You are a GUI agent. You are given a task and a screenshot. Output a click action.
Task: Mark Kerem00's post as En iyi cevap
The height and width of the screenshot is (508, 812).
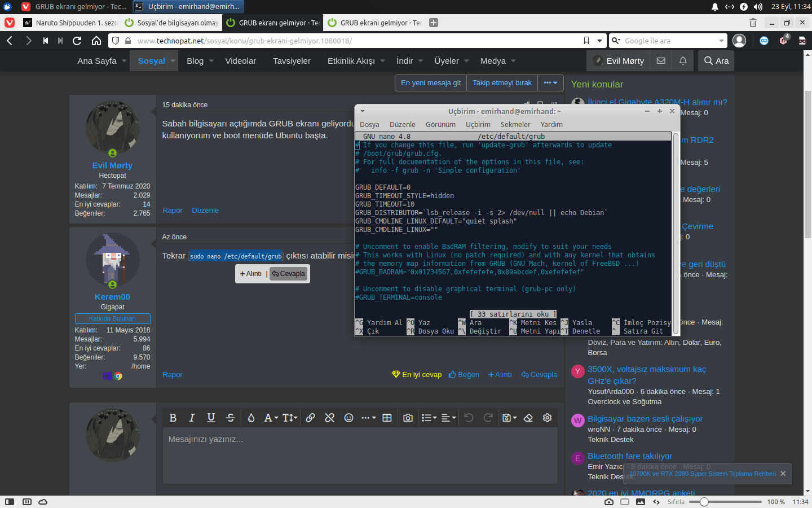point(417,375)
